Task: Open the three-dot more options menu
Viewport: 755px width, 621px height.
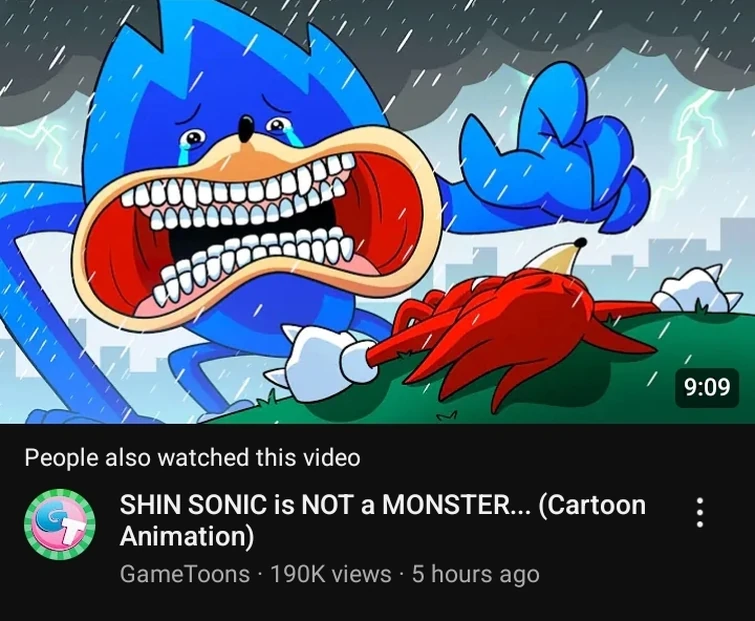Action: click(700, 511)
